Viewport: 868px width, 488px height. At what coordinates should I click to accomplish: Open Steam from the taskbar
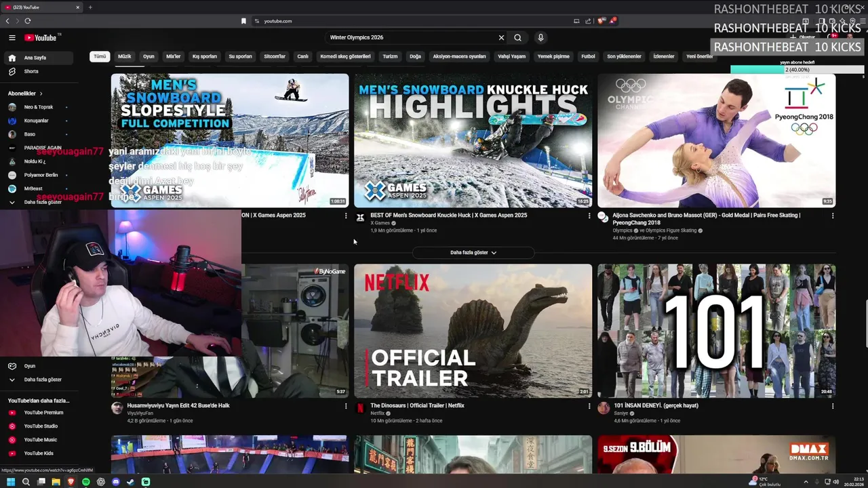coord(131,482)
